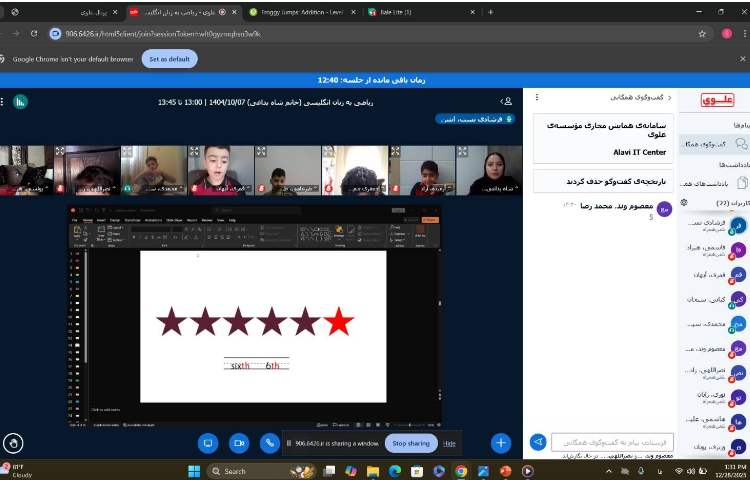Screen dimensions: 750x480
Task: Dismiss the default browser info bar
Action: point(742,59)
